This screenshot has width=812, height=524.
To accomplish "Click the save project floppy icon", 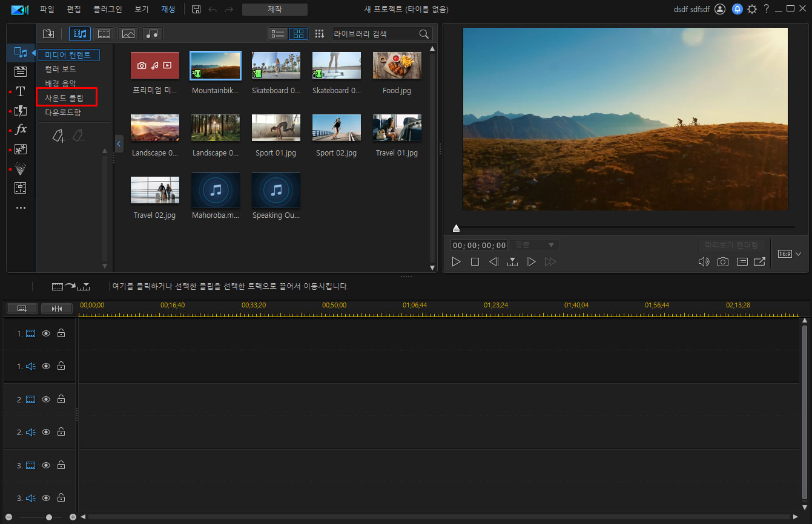I will [196, 9].
